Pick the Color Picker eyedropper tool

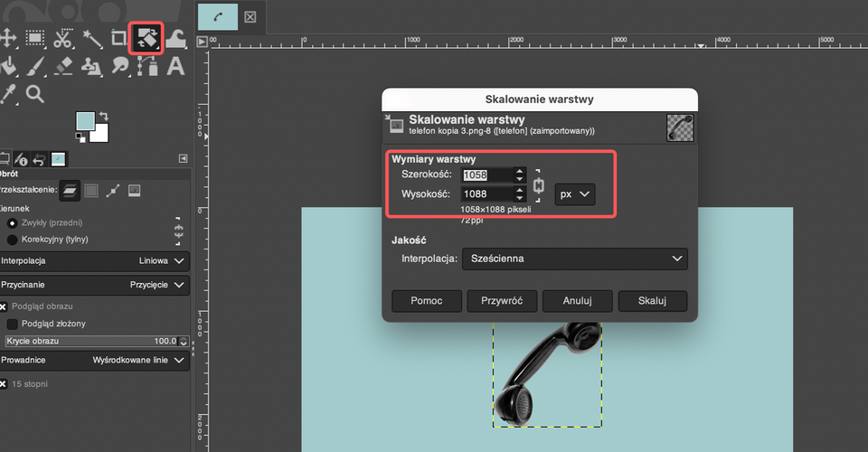tap(8, 93)
